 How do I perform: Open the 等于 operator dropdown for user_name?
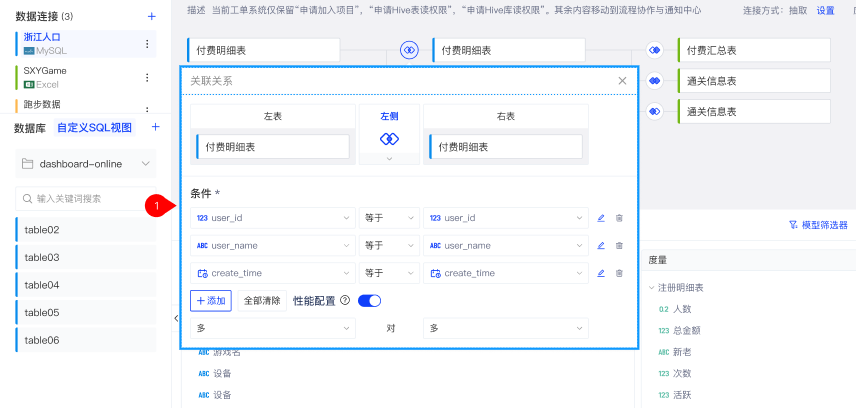point(388,246)
